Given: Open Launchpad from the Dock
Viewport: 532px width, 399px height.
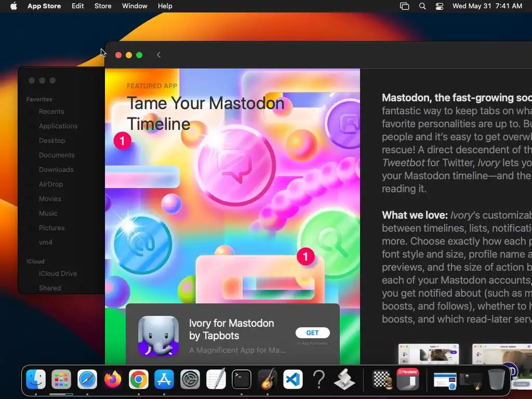Looking at the screenshot, I should [61, 379].
